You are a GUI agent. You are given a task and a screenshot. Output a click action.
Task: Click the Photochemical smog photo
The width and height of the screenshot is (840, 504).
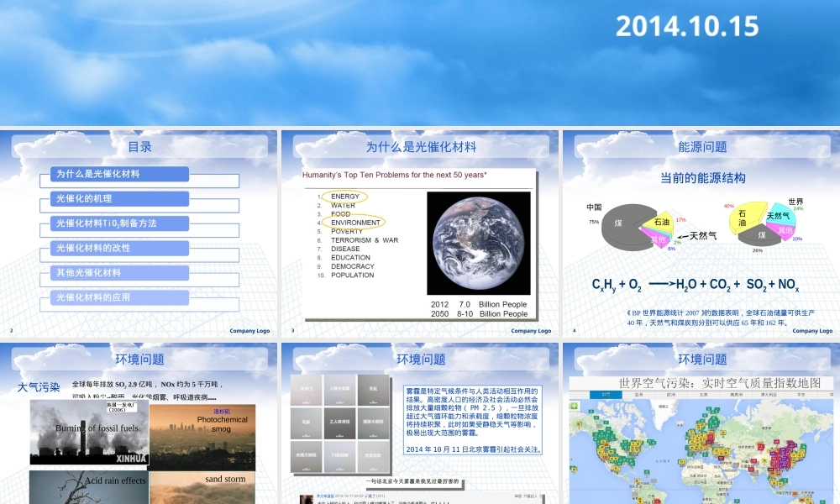click(202, 437)
